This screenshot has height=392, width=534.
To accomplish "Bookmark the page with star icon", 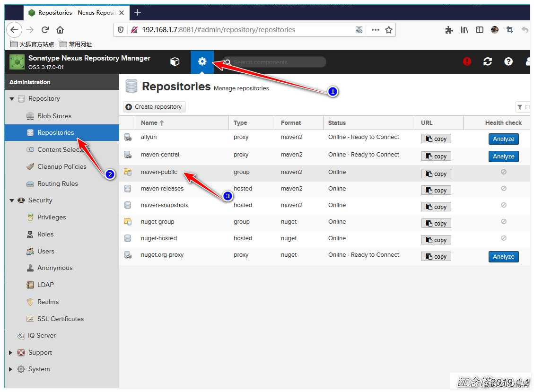I will point(389,30).
